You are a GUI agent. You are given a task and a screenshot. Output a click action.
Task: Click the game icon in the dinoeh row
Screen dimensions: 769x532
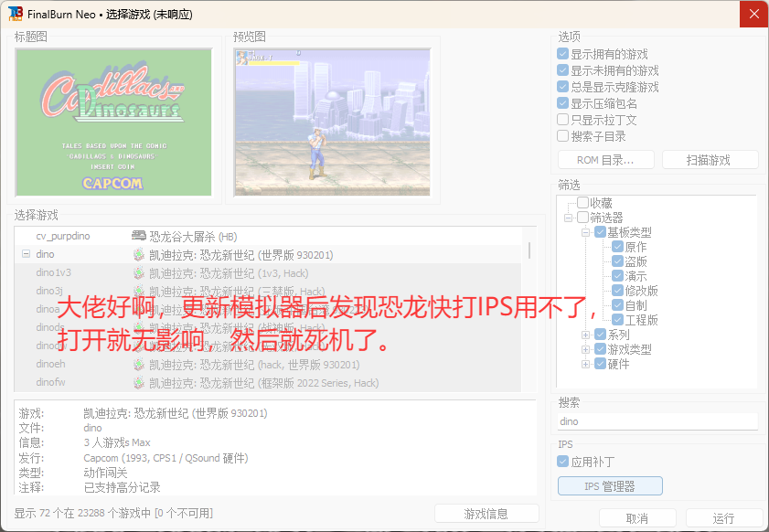(139, 365)
